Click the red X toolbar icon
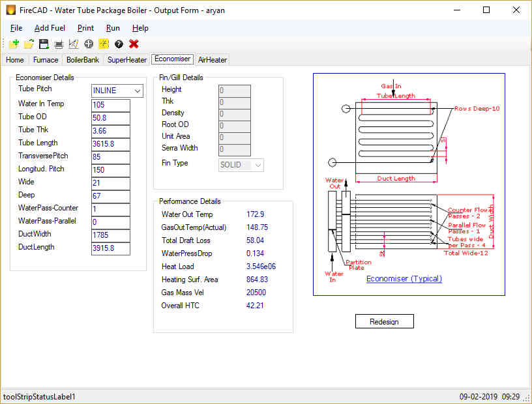Viewport: 532px width, 404px height. point(134,44)
